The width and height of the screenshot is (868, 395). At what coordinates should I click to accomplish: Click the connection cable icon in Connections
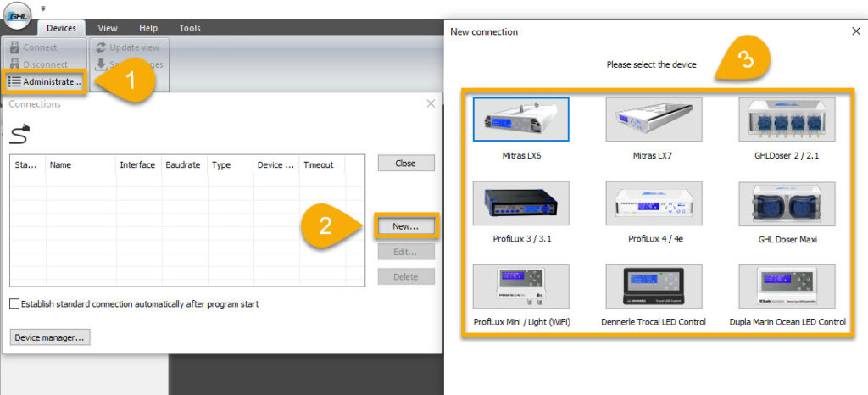pyautogui.click(x=20, y=135)
